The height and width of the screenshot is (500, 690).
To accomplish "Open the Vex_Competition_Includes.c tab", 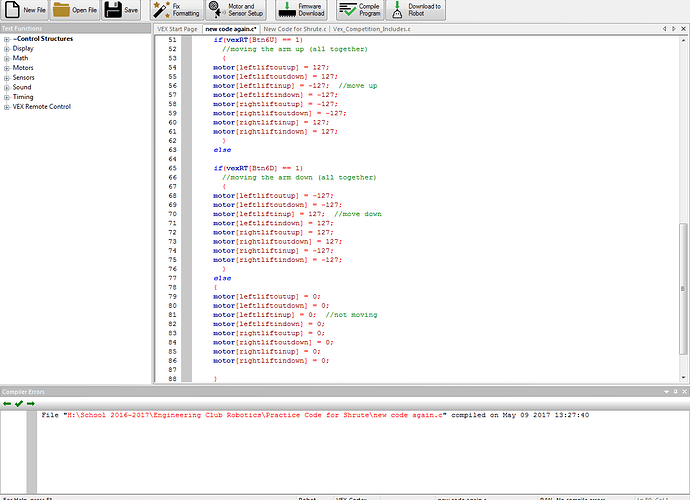I will pos(371,29).
